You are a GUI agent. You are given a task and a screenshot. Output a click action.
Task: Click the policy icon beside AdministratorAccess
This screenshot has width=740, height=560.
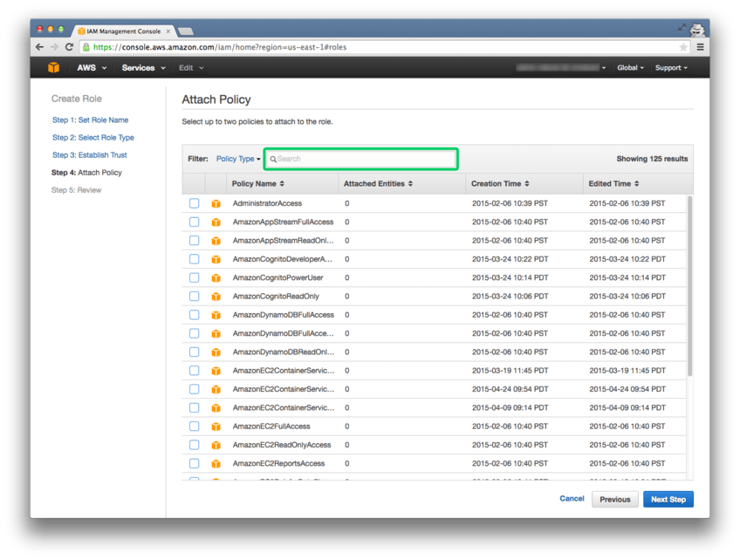pyautogui.click(x=216, y=203)
